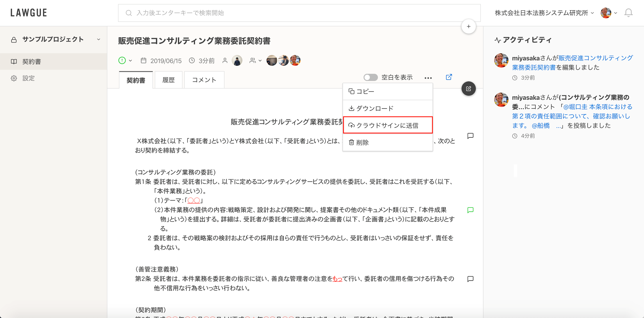644x318 pixels.
Task: Switch to the コメント tab
Action: [x=204, y=80]
